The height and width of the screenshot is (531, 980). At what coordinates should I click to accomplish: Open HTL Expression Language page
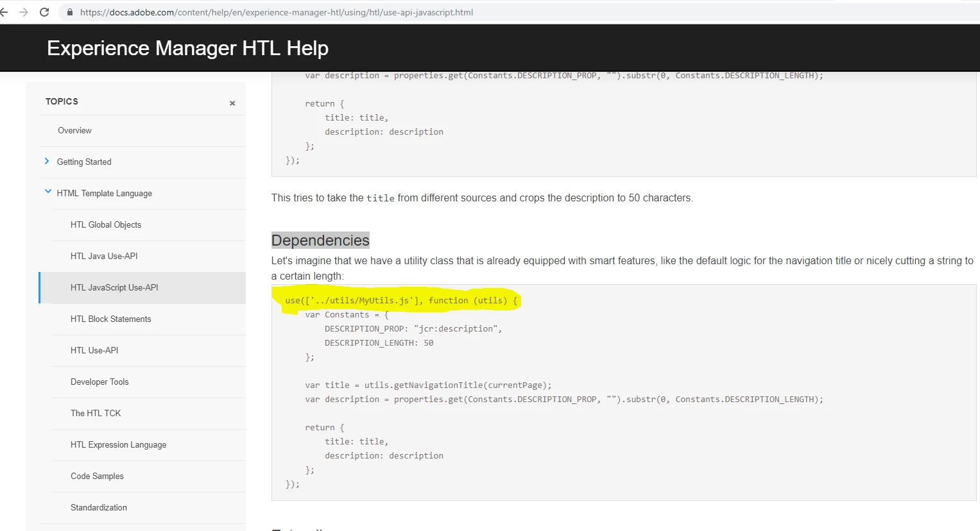118,445
